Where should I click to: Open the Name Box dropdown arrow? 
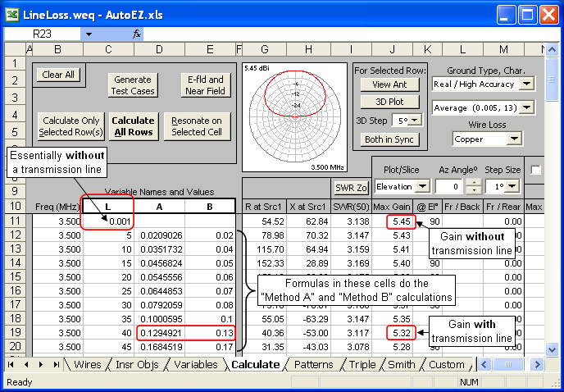[x=88, y=34]
